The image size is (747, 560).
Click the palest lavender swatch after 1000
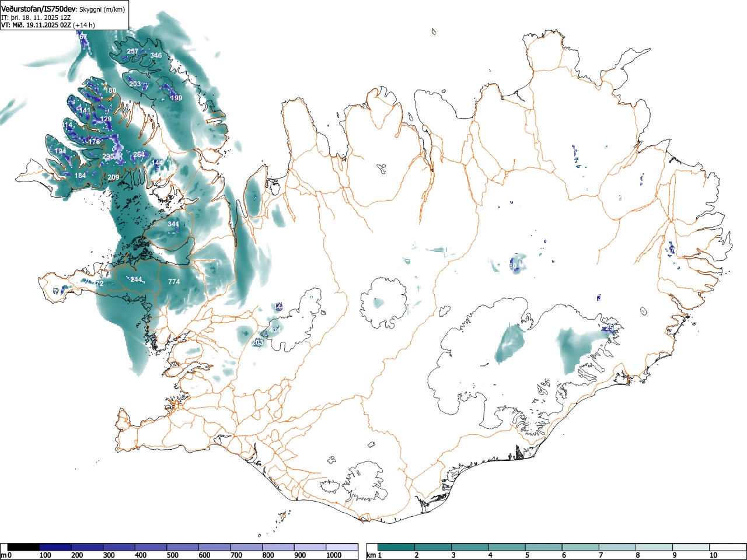342,547
